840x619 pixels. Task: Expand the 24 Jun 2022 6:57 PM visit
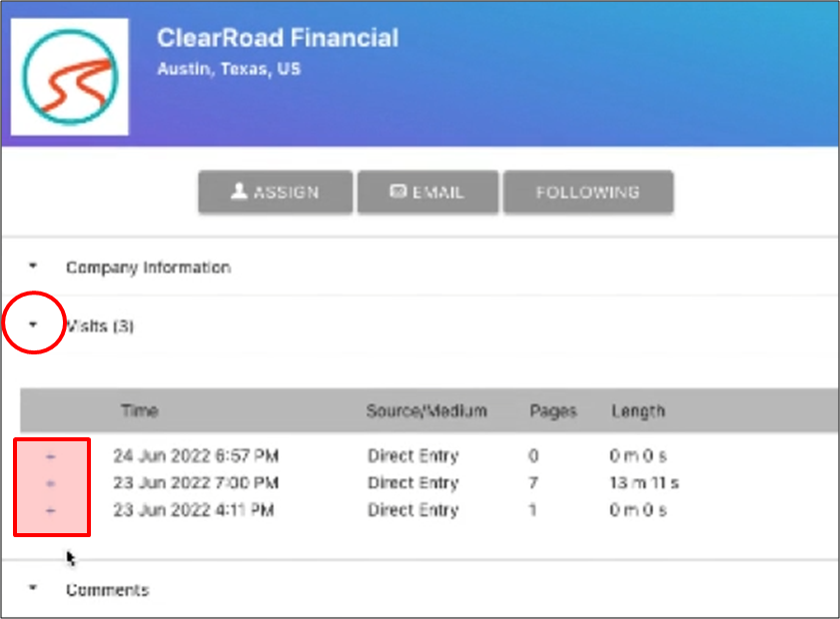click(x=51, y=456)
